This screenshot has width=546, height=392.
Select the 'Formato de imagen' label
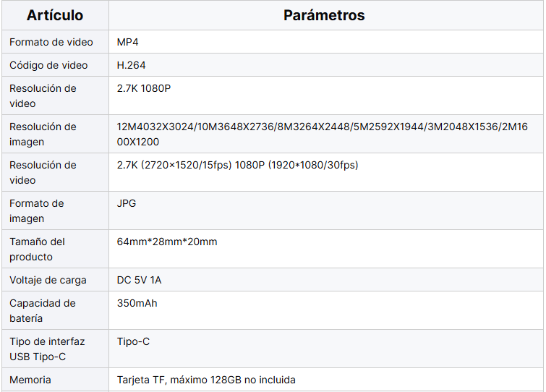pyautogui.click(x=37, y=211)
